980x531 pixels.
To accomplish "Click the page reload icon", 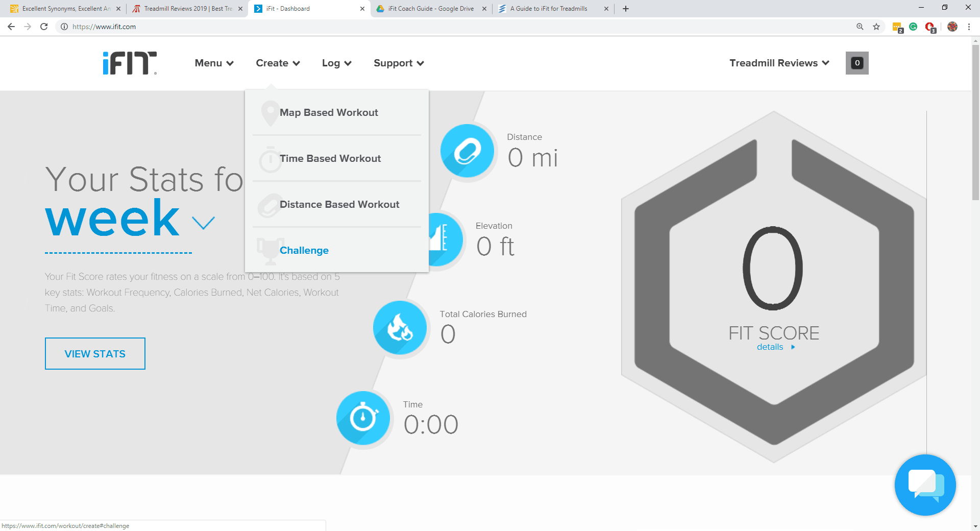I will click(x=43, y=27).
